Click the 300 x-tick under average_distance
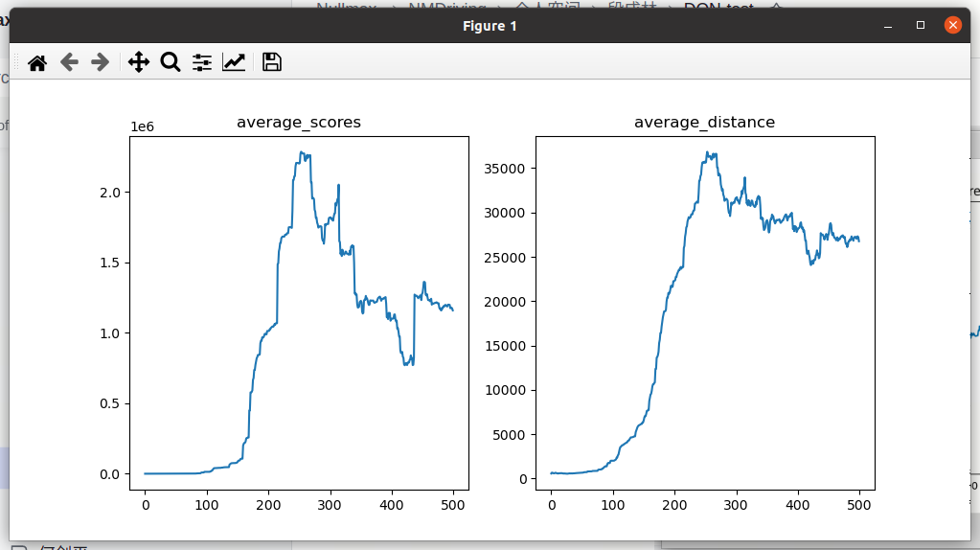 (x=736, y=505)
